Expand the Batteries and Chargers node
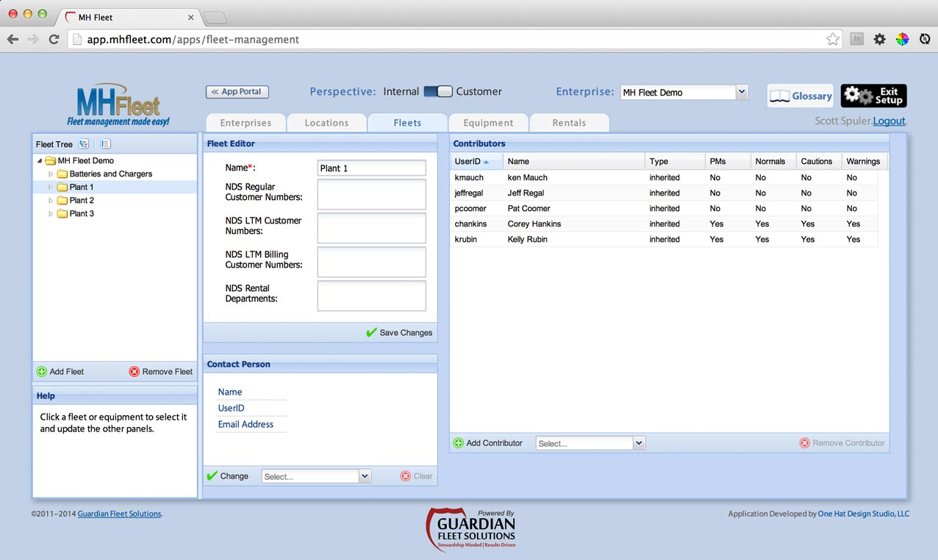This screenshot has width=938, height=560. tap(51, 174)
